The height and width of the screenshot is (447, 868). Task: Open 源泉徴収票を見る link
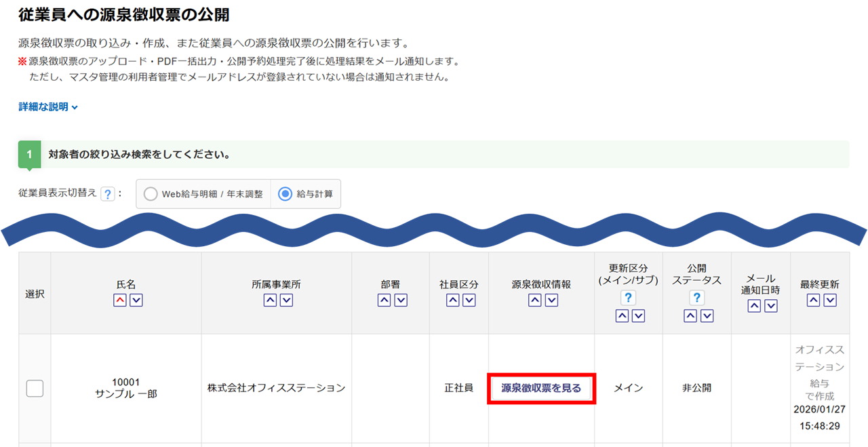tap(541, 388)
